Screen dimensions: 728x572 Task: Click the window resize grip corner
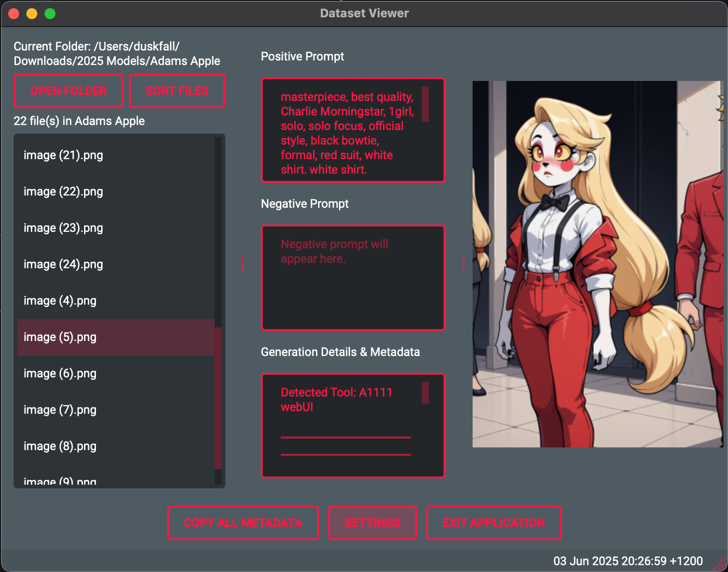(721, 564)
